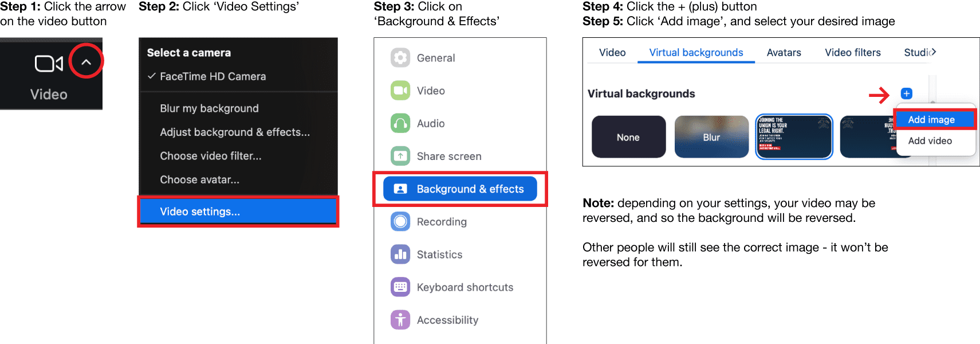Viewport: 980px width, 344px height.
Task: Click the Video camera icon
Action: click(x=49, y=64)
